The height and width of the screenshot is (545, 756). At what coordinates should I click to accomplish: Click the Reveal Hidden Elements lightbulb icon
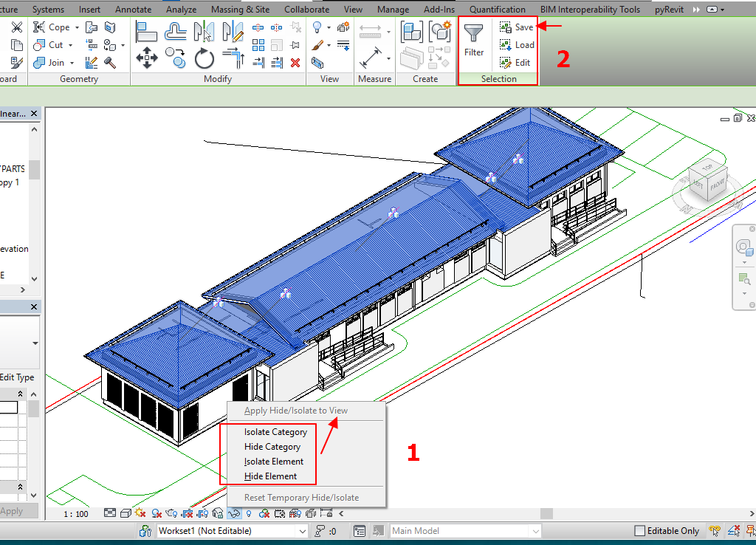(249, 513)
